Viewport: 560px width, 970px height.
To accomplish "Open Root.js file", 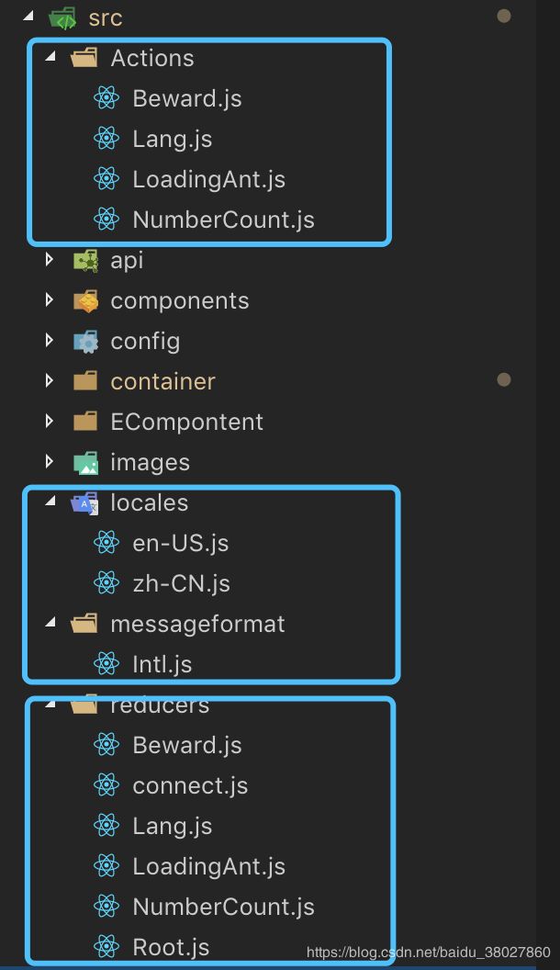I will [172, 947].
